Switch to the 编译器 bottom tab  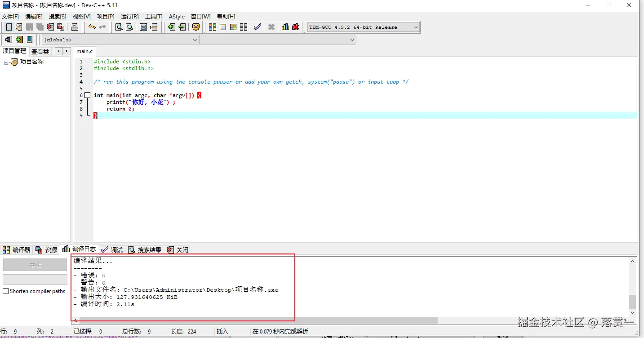17,250
